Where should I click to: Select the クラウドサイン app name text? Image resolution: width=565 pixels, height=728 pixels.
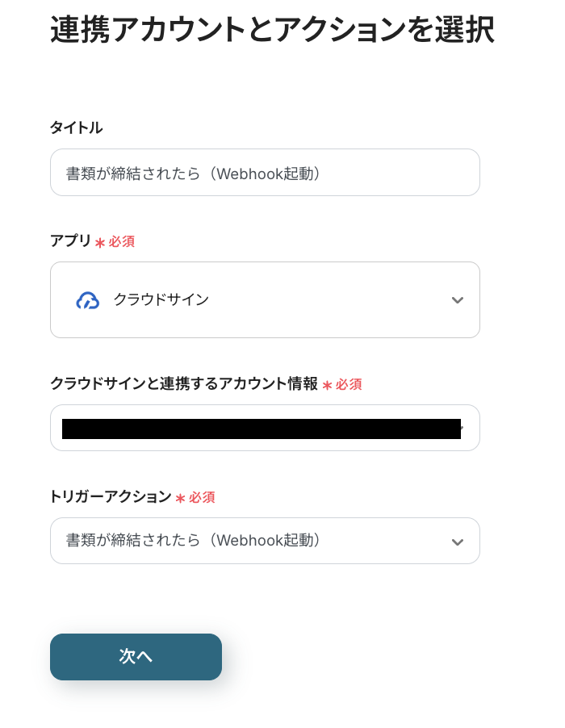point(161,300)
